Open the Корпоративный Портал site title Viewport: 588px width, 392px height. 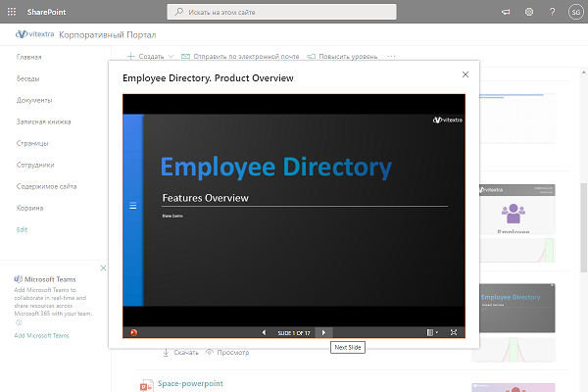[x=108, y=35]
